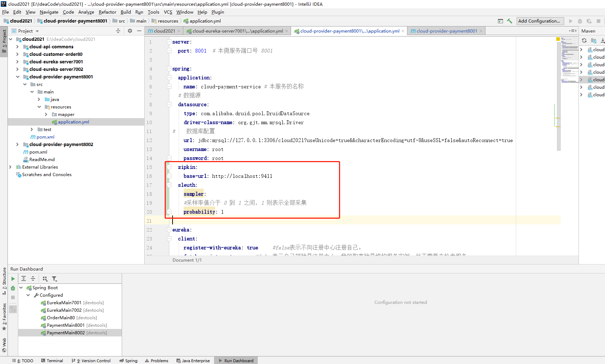The height and width of the screenshot is (364, 605).
Task: Select EurekaMain7001 run configuration
Action: (72, 303)
